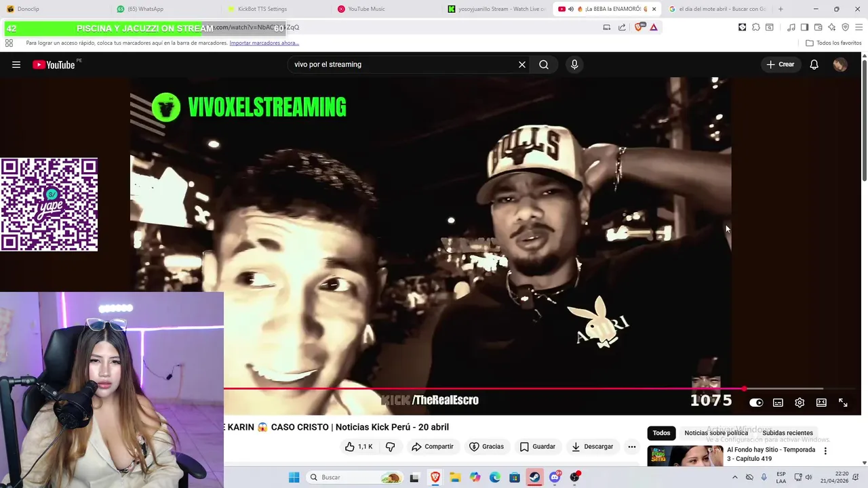Select Noticias sobre política chip
Viewport: 868px width, 488px height.
716,433
